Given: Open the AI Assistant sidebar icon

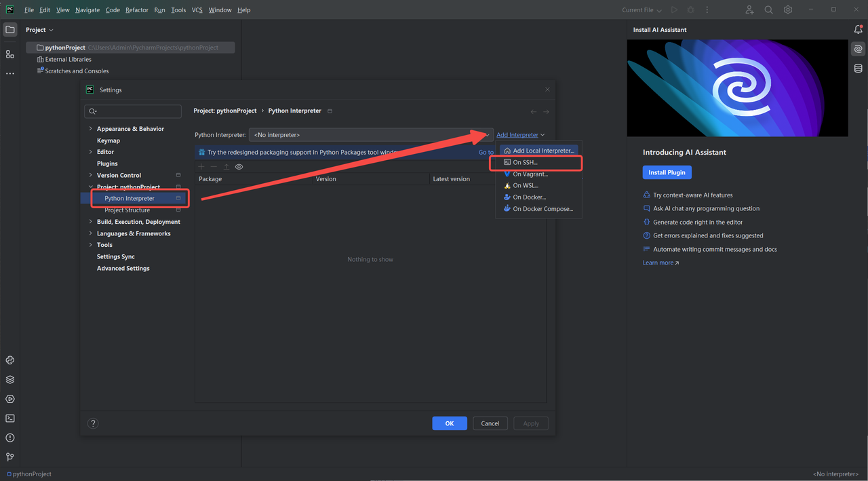Looking at the screenshot, I should tap(858, 49).
